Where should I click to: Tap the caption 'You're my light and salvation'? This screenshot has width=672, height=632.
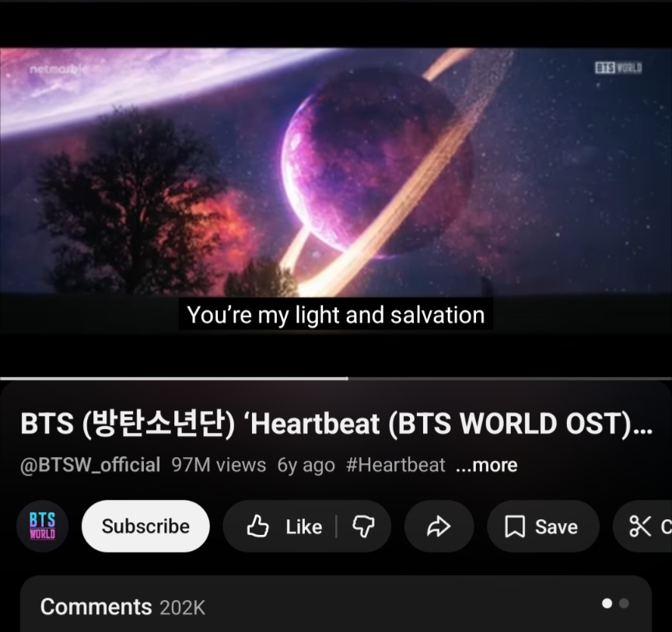click(335, 315)
